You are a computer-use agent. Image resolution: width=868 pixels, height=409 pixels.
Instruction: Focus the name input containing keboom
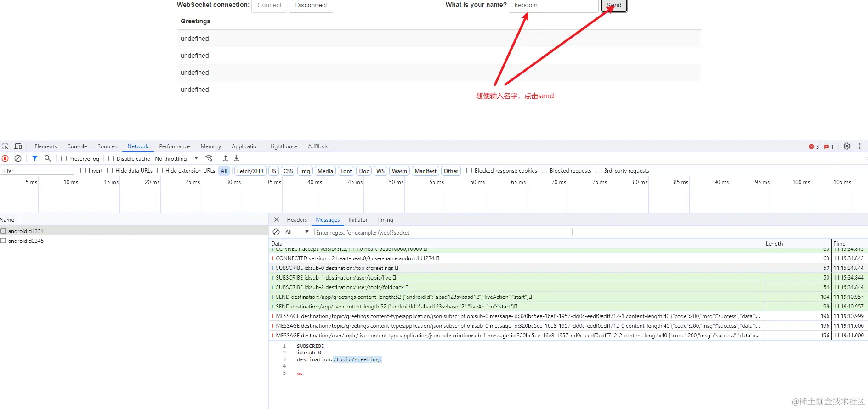click(554, 5)
